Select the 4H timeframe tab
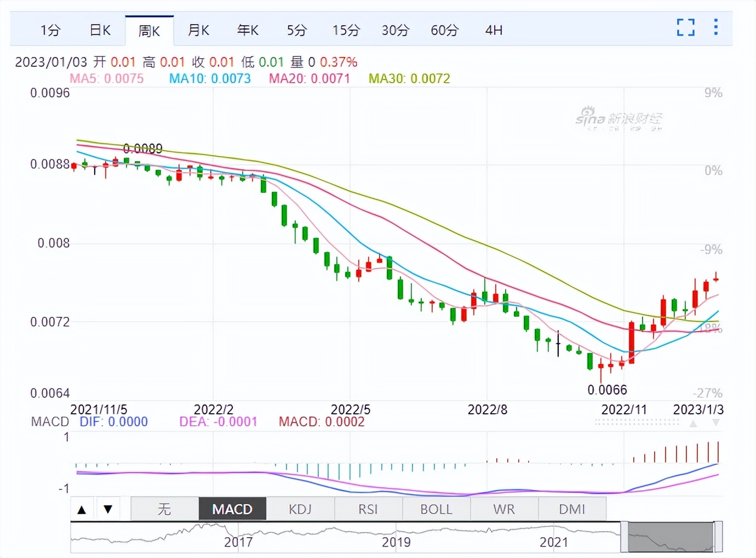Viewport: 756px width, 558px height. tap(494, 31)
